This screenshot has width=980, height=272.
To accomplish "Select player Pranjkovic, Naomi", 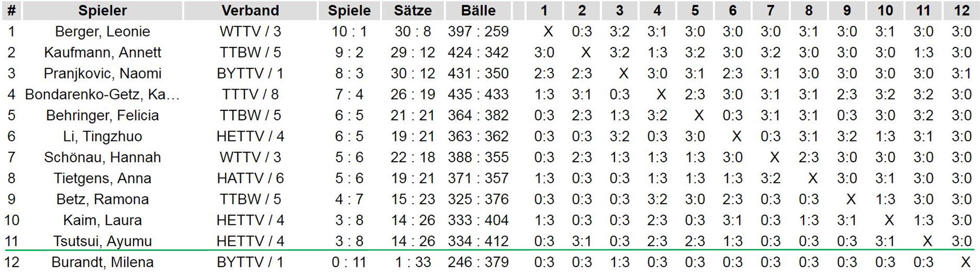I will click(103, 73).
